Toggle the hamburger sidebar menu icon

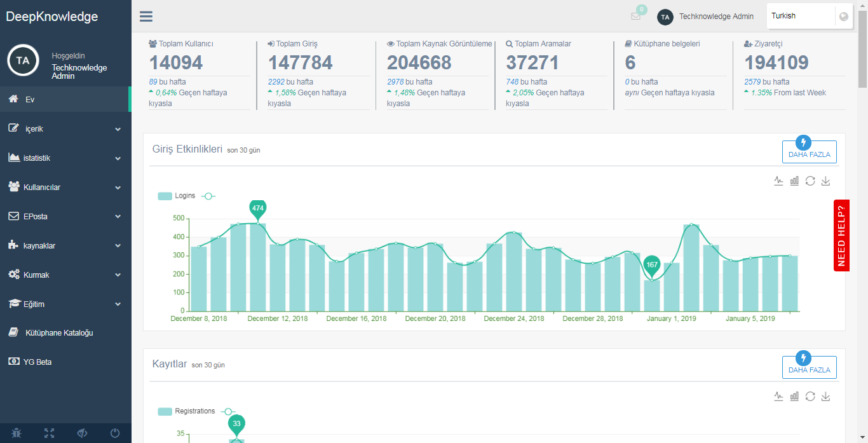[146, 17]
